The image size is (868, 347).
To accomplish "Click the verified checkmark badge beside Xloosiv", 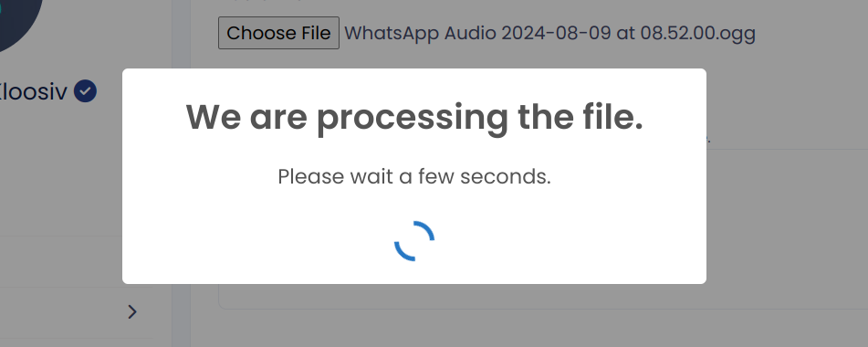I will (x=86, y=91).
